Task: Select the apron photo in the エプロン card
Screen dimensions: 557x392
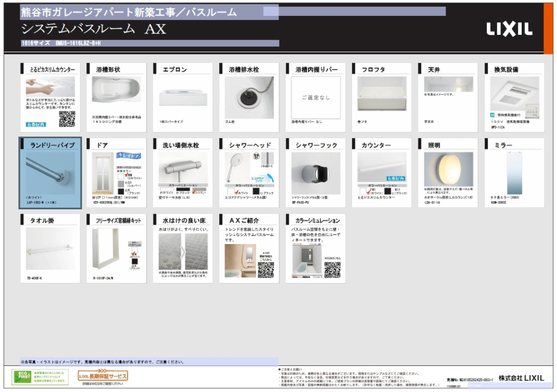Action: click(183, 97)
